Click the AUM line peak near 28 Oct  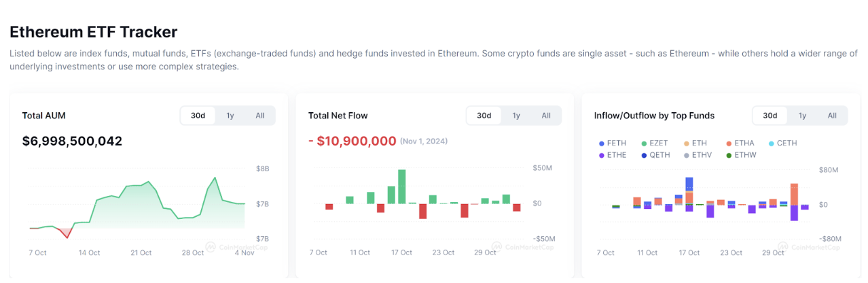(x=215, y=178)
